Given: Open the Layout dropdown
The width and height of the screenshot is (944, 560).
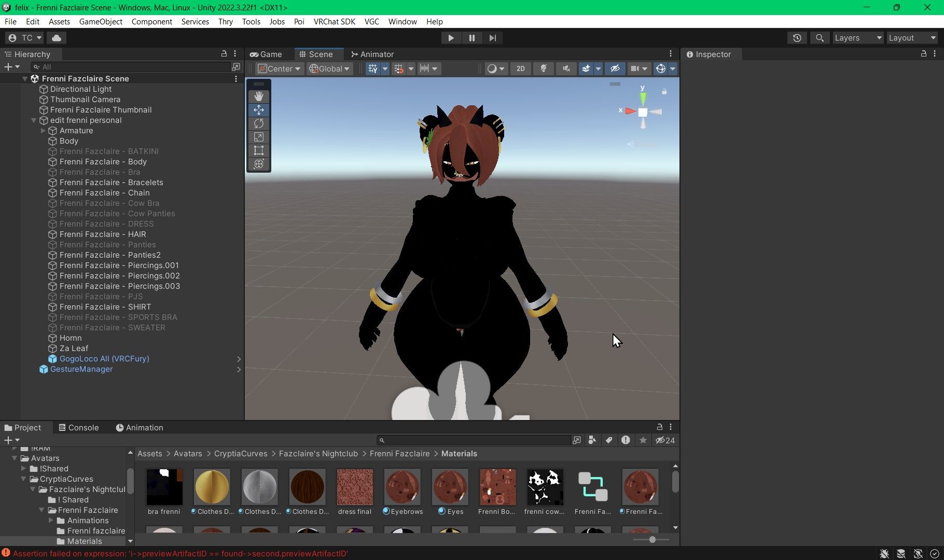Looking at the screenshot, I should (911, 38).
